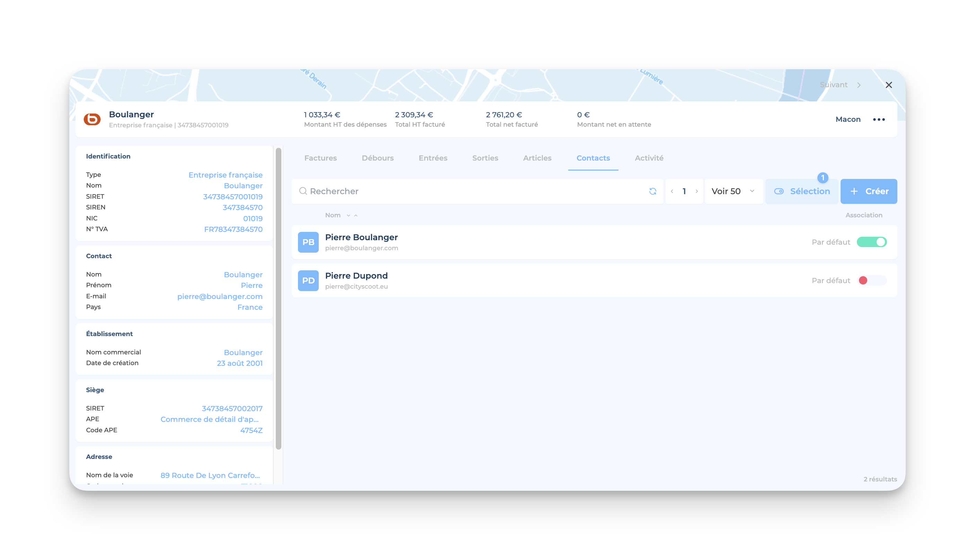Click the Boulanger company logo
975x560 pixels.
coord(93,119)
